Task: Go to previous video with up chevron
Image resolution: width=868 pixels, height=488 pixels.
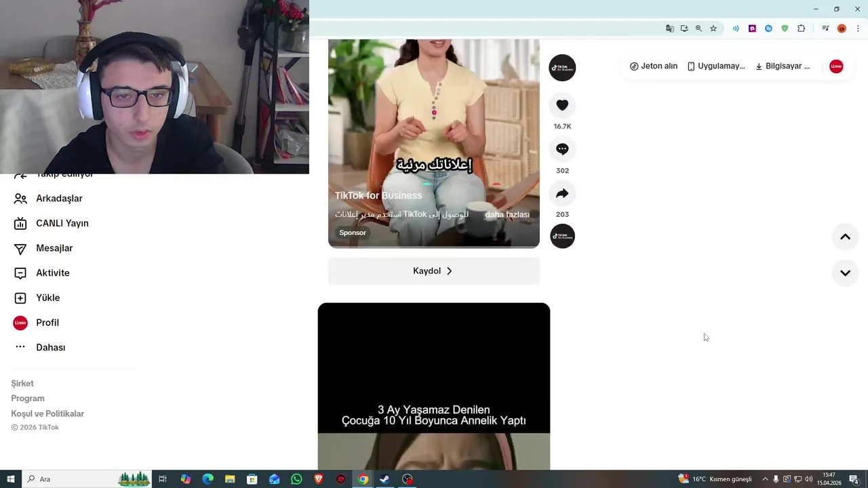Action: pyautogui.click(x=845, y=237)
